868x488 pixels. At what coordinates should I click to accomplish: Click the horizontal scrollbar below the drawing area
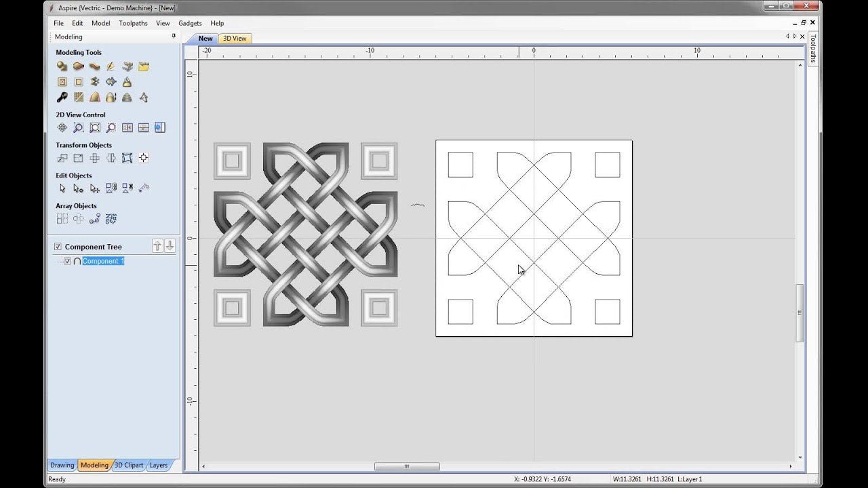(x=407, y=466)
